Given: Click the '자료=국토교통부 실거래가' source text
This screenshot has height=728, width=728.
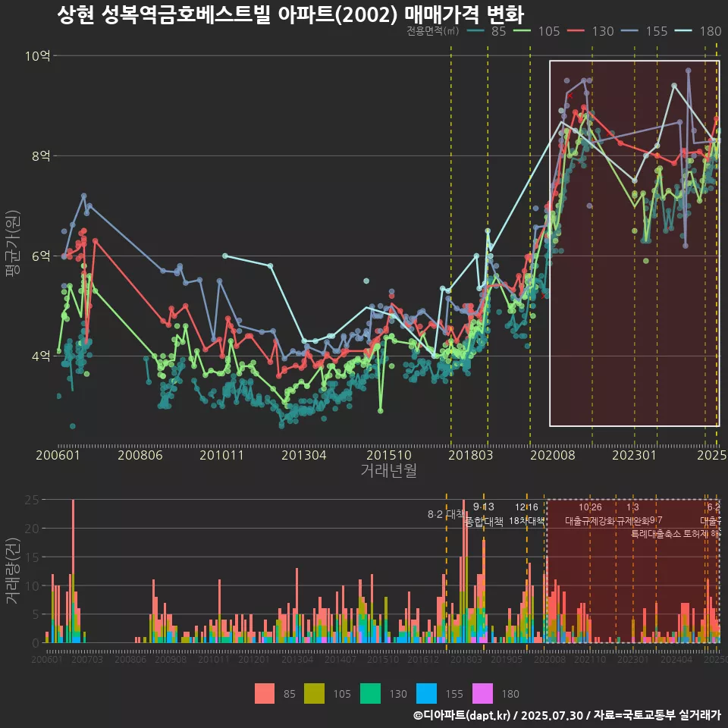Looking at the screenshot, I should coord(657,715).
